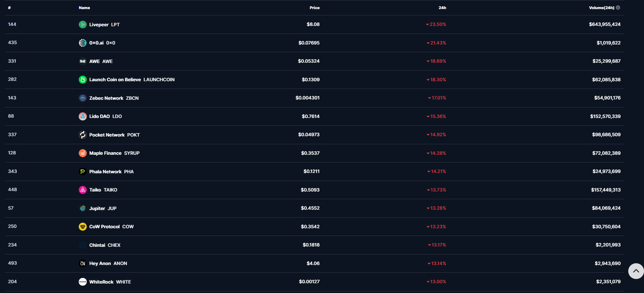This screenshot has width=644, height=293.
Task: Click the WhiteRock coin logo icon
Action: pos(83,282)
